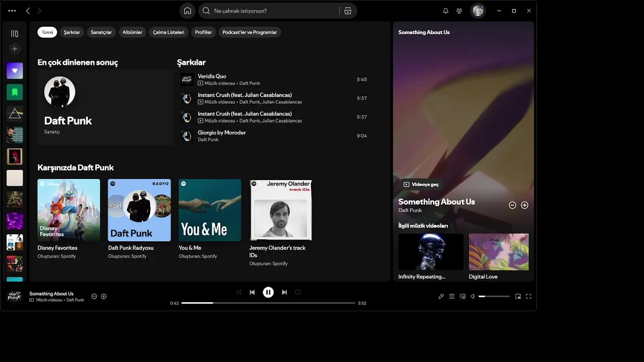Select the Şarkılar filter chip
644x362 pixels.
pyautogui.click(x=72, y=32)
